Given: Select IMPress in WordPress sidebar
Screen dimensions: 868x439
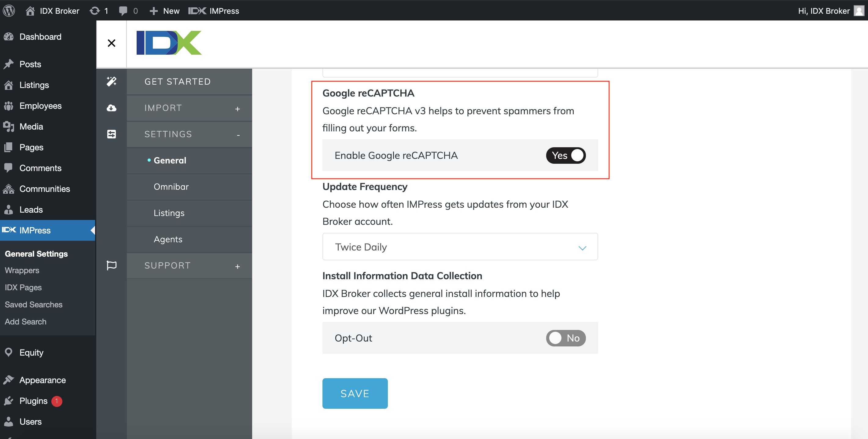Looking at the screenshot, I should point(47,230).
